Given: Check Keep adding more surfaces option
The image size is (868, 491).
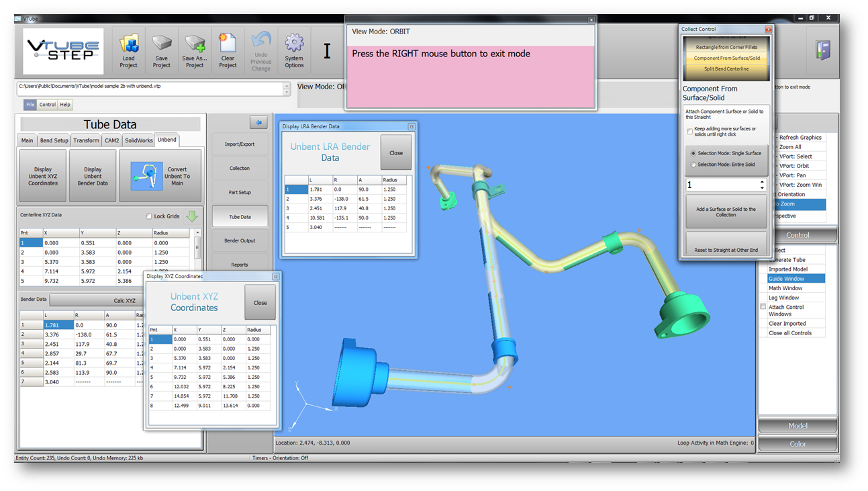Looking at the screenshot, I should pyautogui.click(x=690, y=132).
